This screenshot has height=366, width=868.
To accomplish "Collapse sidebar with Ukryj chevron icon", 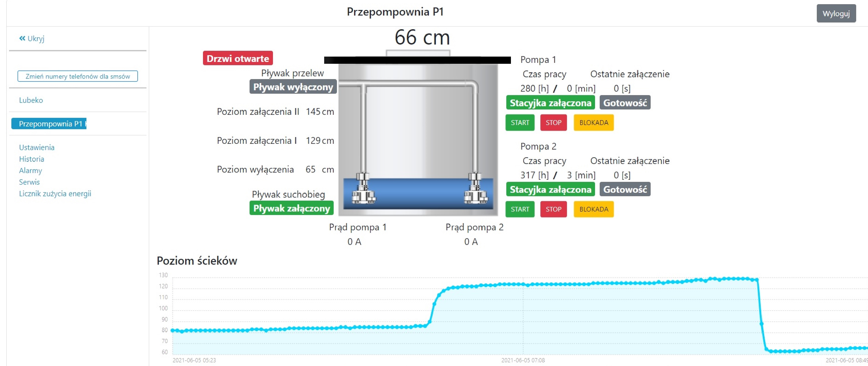I will pos(22,39).
